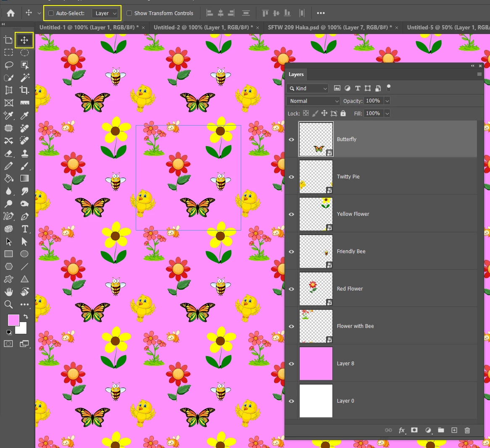Screen dimensions: 490x448
Task: Toggle Quick Mask mode
Action: 8,344
